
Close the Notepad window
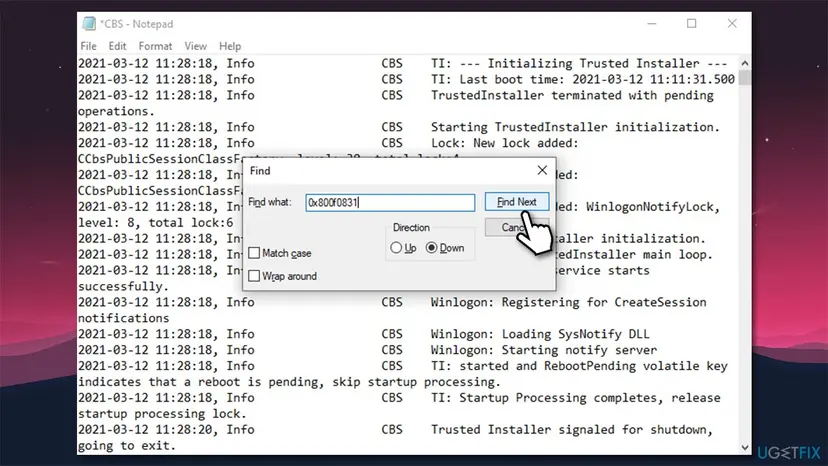[732, 24]
